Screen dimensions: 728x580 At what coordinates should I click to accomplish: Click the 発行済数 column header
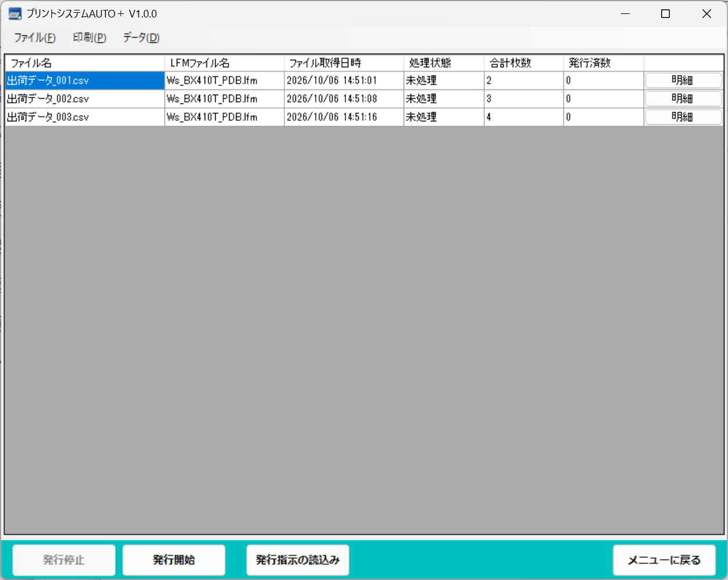(604, 63)
